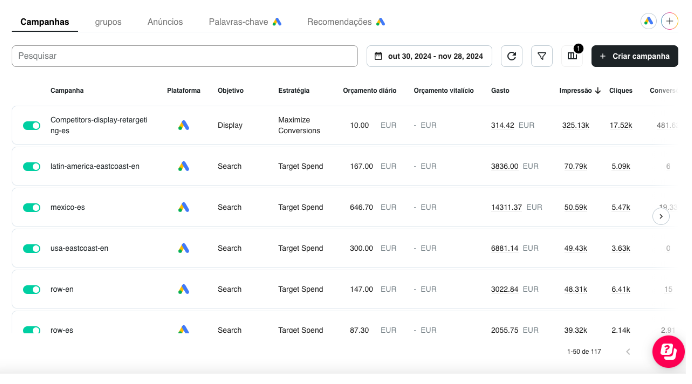Click the plus add account icon
The image size is (692, 384).
click(x=669, y=21)
